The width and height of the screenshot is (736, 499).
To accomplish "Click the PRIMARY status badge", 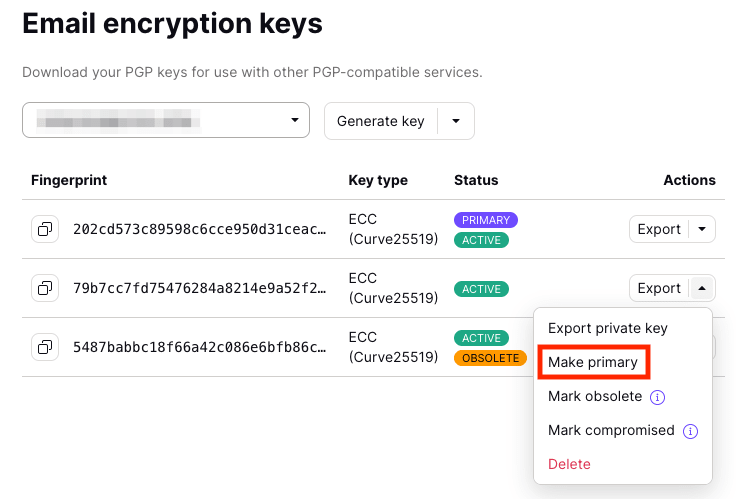I will pos(486,220).
